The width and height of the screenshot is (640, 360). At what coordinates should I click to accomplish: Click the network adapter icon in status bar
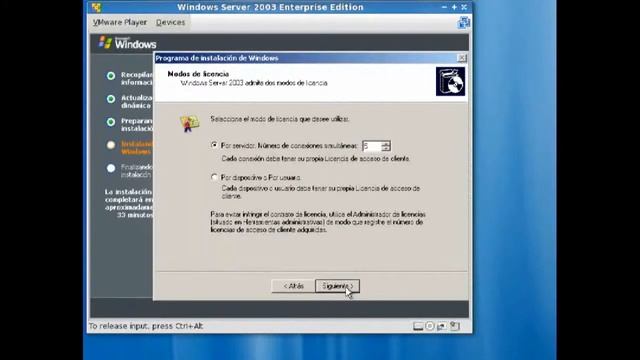pyautogui.click(x=442, y=326)
